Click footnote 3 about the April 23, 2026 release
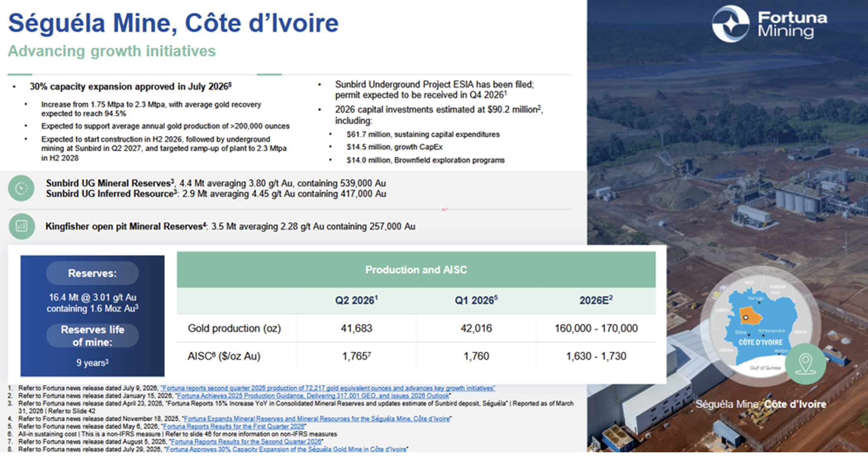868x456 pixels. pyautogui.click(x=296, y=407)
